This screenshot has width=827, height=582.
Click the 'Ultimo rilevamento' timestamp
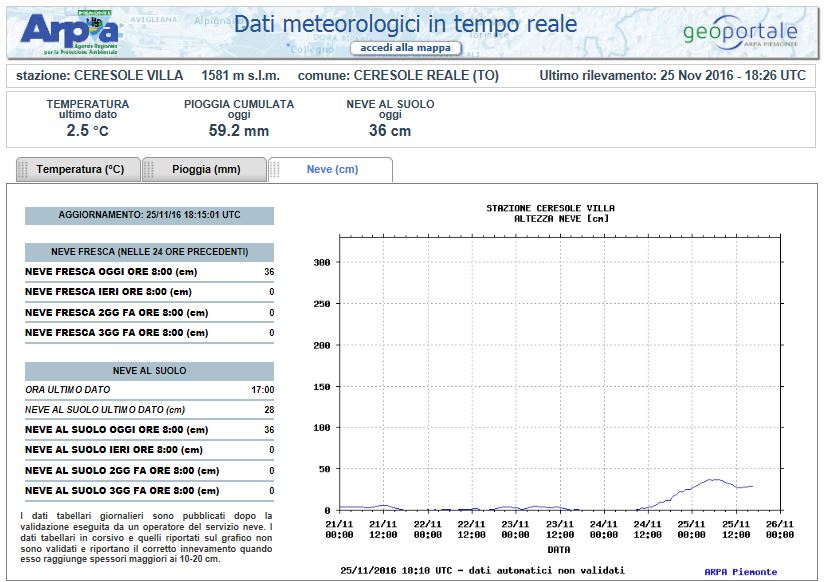[x=672, y=75]
